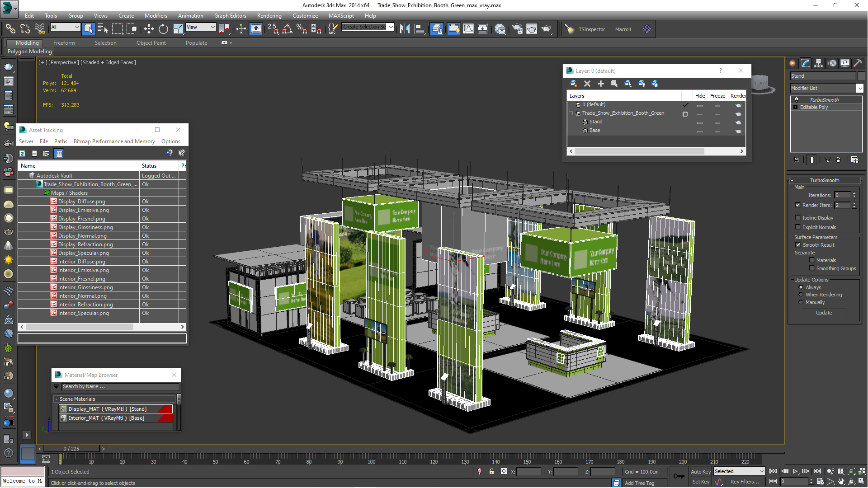
Task: Choose the Select and Move tool
Action: 149,29
